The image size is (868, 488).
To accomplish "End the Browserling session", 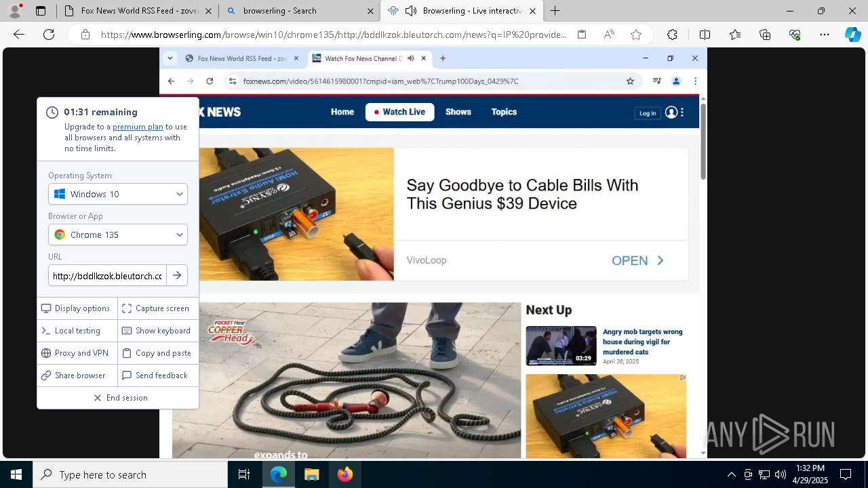I will tap(118, 398).
